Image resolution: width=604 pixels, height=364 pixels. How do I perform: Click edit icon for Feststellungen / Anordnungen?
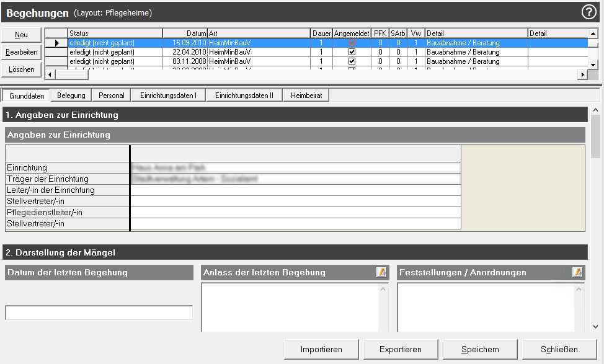(x=577, y=272)
